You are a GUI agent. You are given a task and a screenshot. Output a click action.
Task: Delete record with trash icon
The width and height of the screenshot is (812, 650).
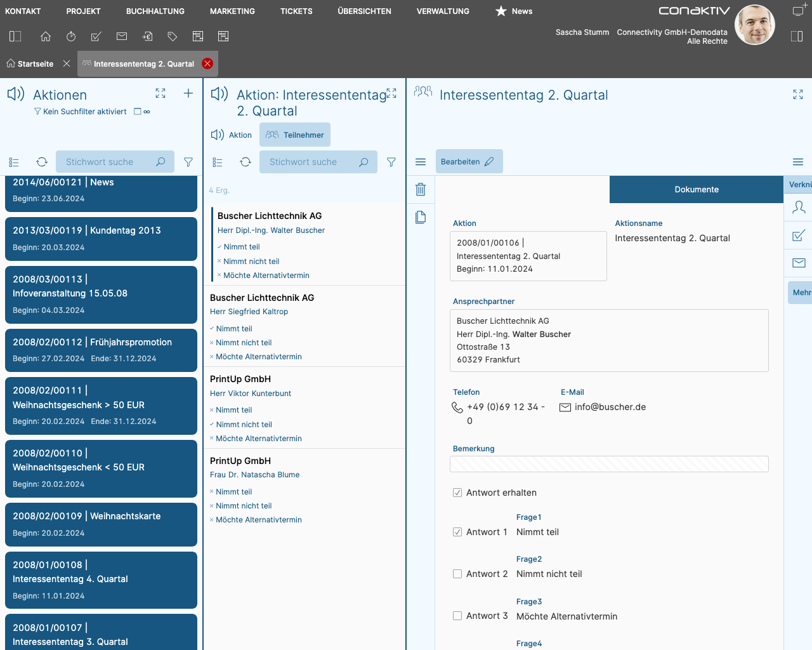pyautogui.click(x=421, y=189)
